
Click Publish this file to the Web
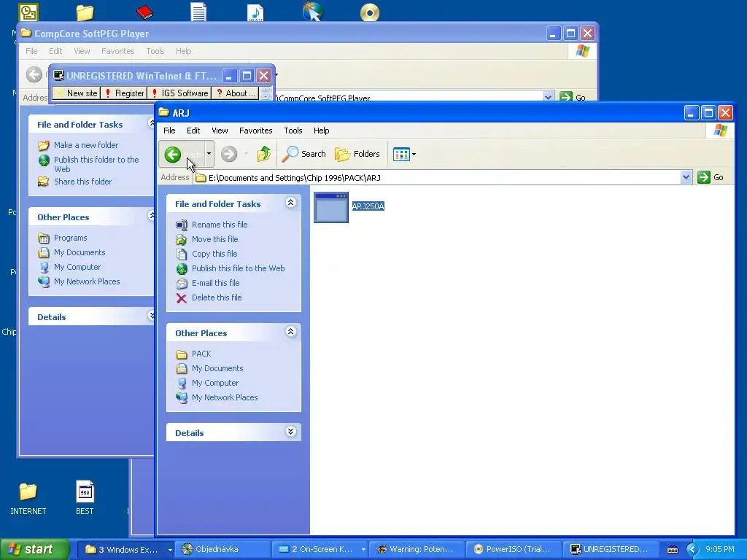[239, 268]
